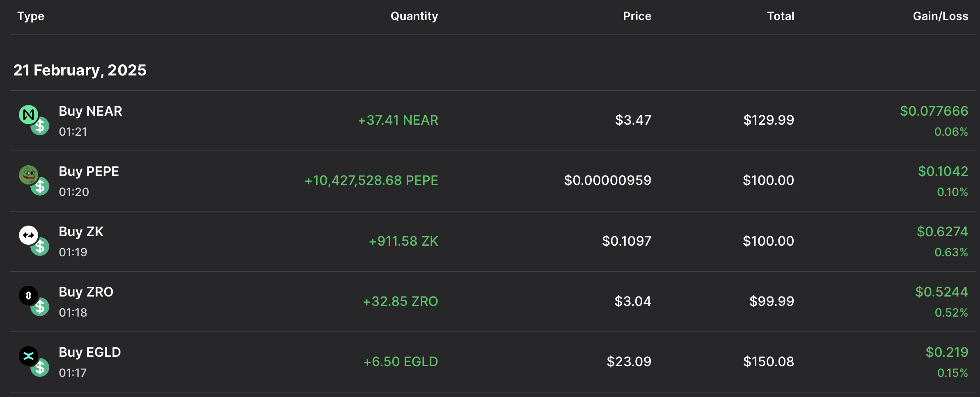
Task: Click the NEAR coin icon
Action: click(x=28, y=114)
